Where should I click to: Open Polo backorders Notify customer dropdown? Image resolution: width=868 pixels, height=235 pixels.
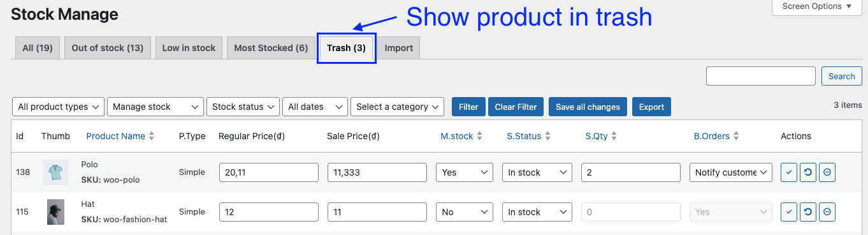[x=731, y=172]
